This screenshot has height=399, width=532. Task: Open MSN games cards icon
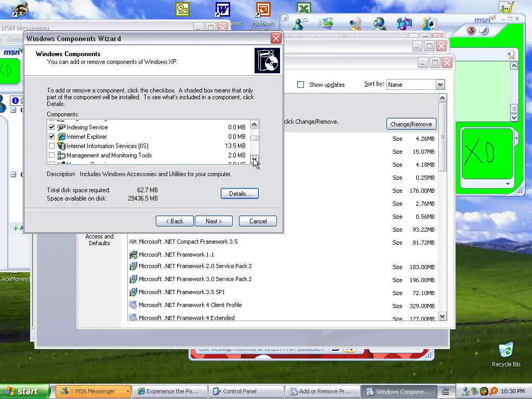pos(429,23)
